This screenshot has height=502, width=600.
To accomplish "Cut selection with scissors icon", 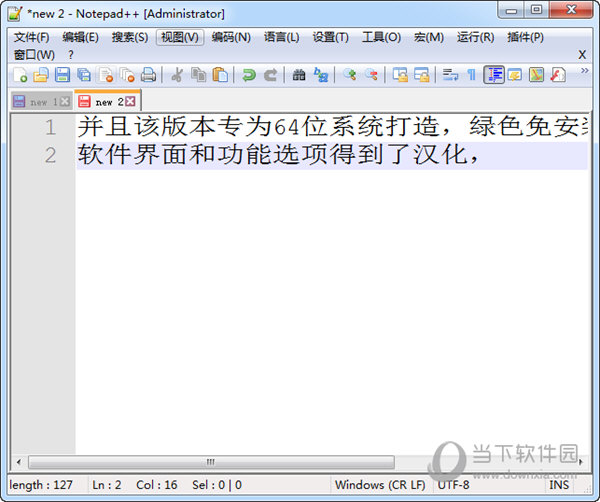I will click(x=177, y=75).
